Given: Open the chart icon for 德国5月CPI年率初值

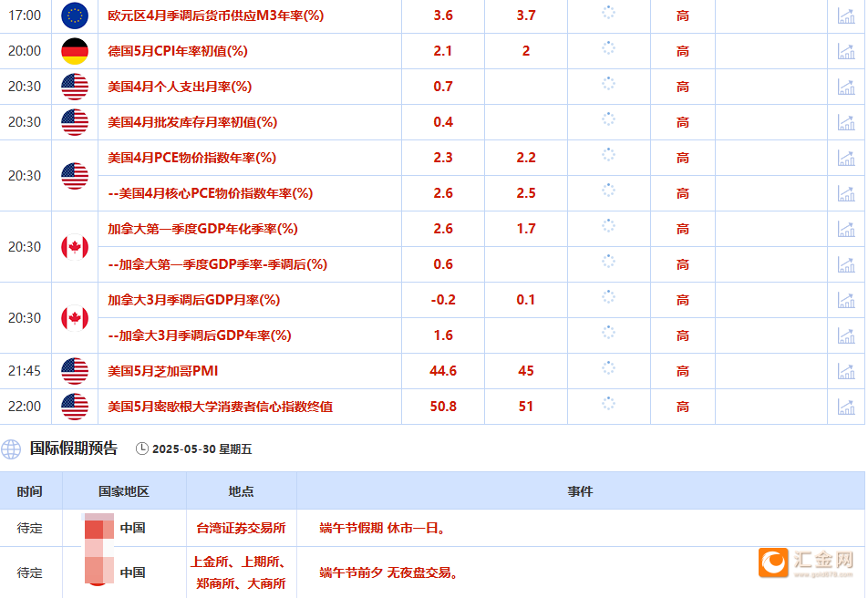Looking at the screenshot, I should tap(847, 51).
